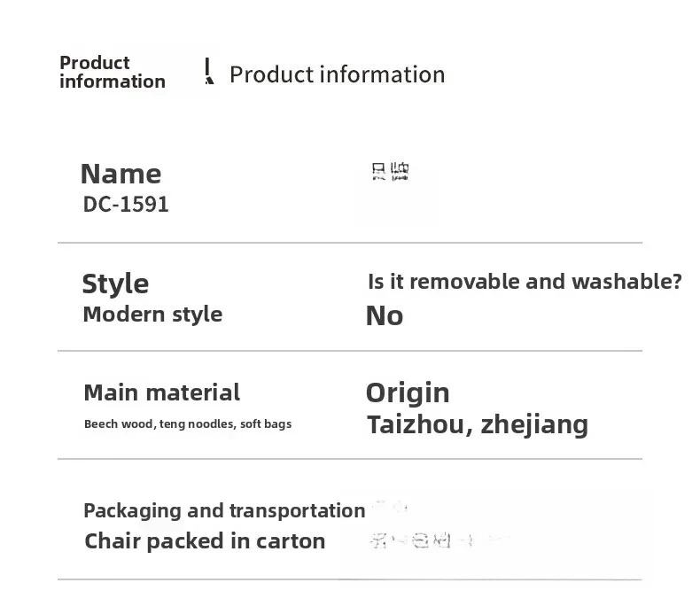Select the Modern style value
The width and height of the screenshot is (700, 606).
(152, 315)
